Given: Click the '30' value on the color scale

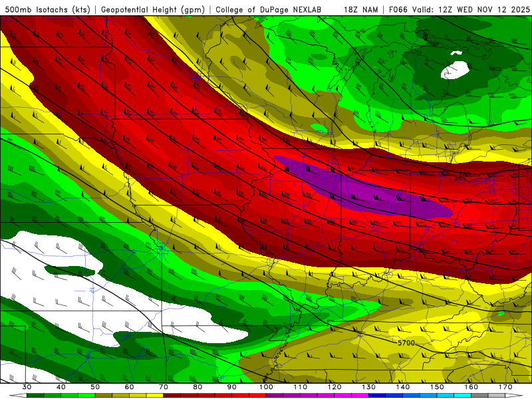Looking at the screenshot, I should 27,387.
